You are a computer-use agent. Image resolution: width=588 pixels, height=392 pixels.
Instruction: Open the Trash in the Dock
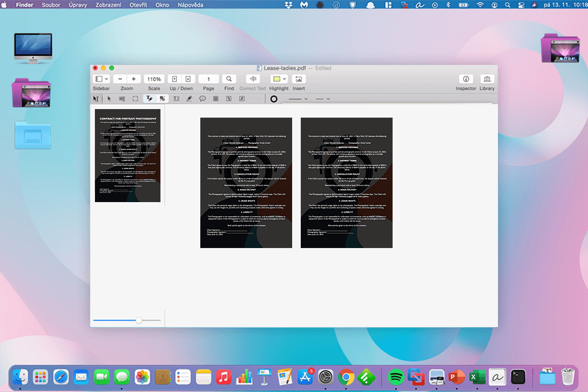click(568, 376)
